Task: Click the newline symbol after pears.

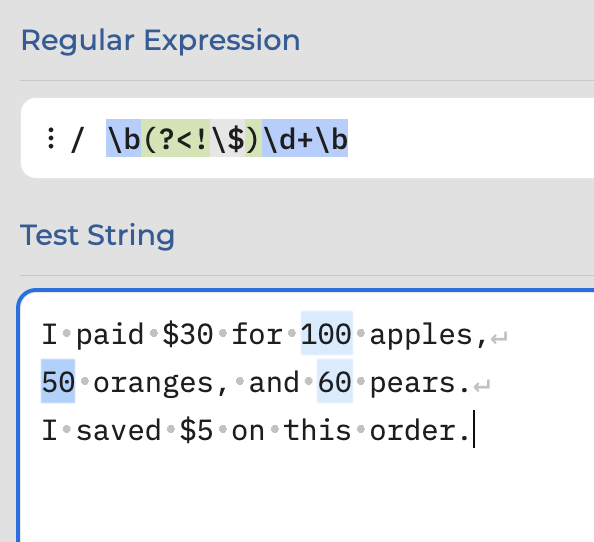Action: (482, 385)
